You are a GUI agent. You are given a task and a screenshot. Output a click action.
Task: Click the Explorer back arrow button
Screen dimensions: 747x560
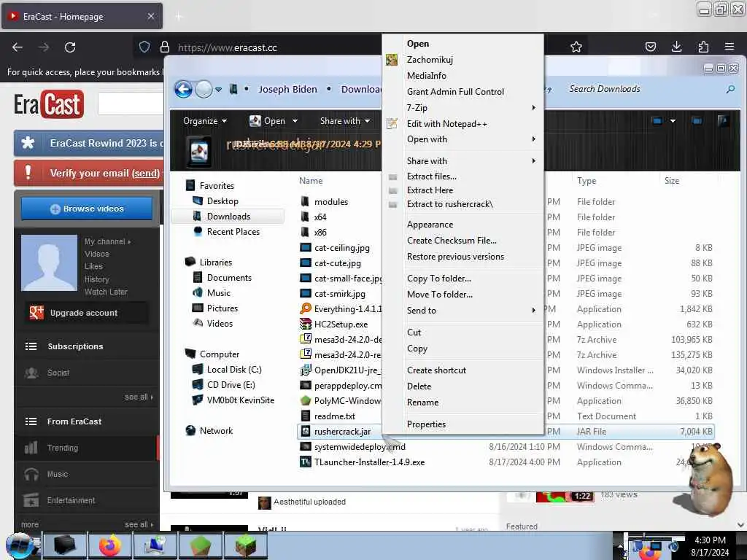[x=183, y=89]
